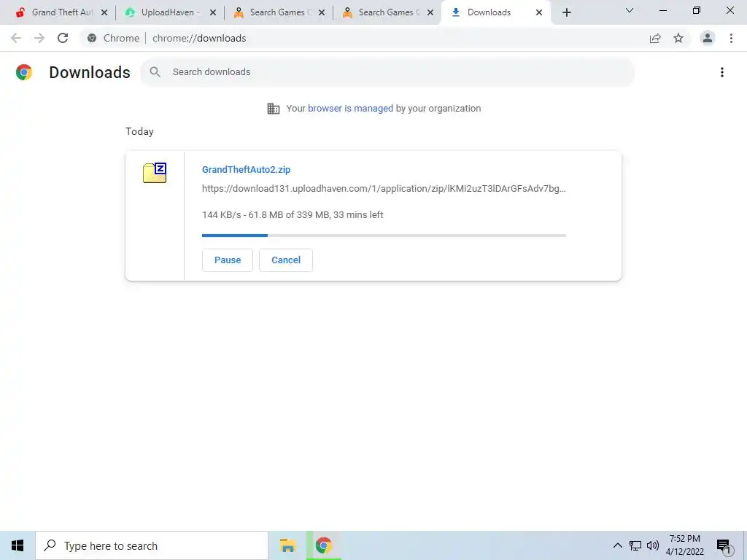747x560 pixels.
Task: Click the Chrome site info icon in the address bar
Action: [x=92, y=38]
